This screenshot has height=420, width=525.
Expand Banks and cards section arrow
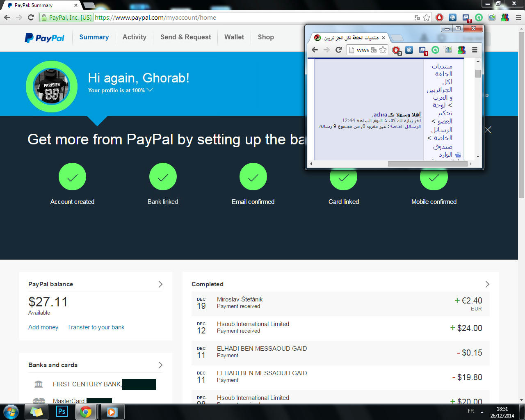[x=160, y=365]
